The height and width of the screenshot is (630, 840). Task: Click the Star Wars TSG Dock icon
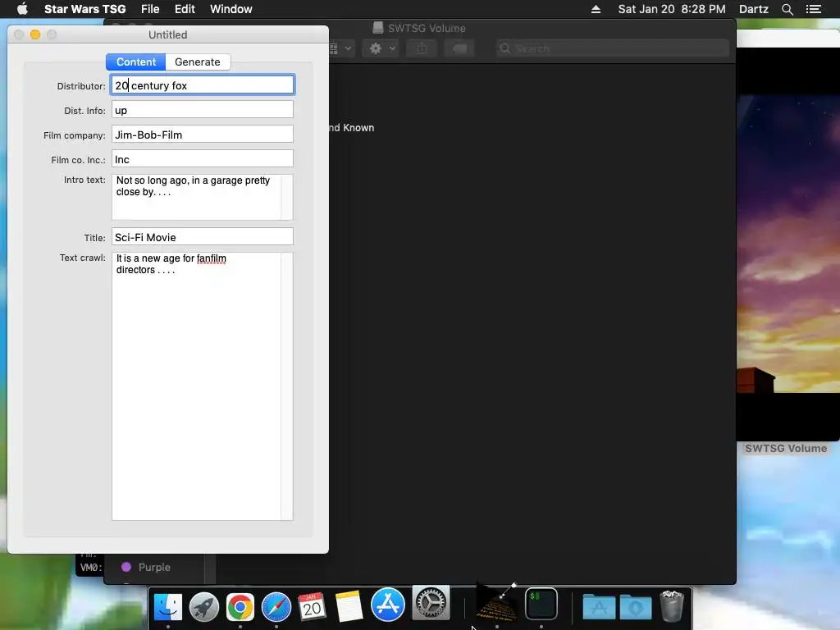tap(496, 603)
